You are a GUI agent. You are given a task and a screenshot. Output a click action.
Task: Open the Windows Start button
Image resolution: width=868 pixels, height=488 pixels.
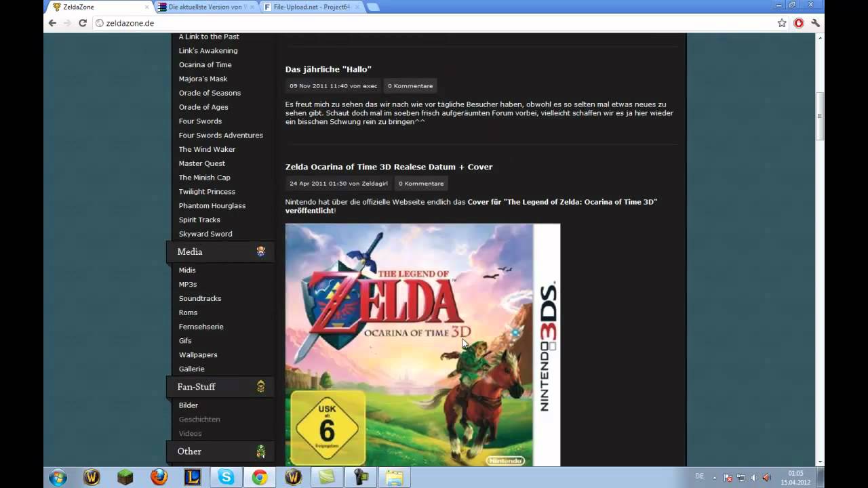58,477
